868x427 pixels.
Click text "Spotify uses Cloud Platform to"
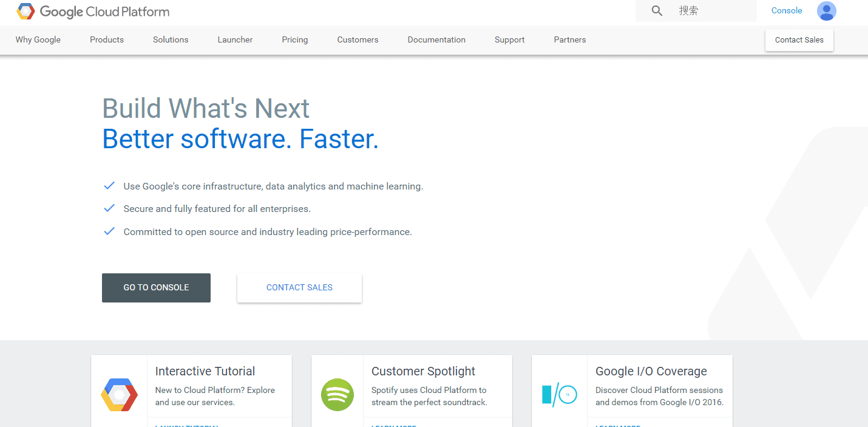(x=429, y=390)
